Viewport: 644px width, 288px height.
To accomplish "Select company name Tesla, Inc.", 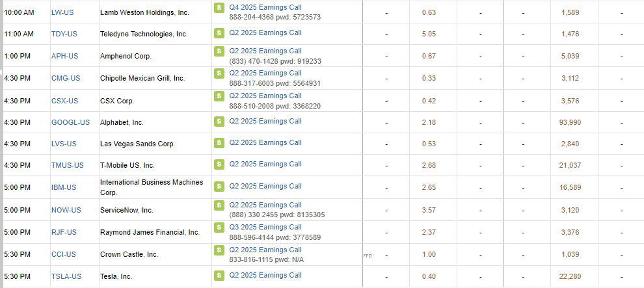I will (x=116, y=276).
